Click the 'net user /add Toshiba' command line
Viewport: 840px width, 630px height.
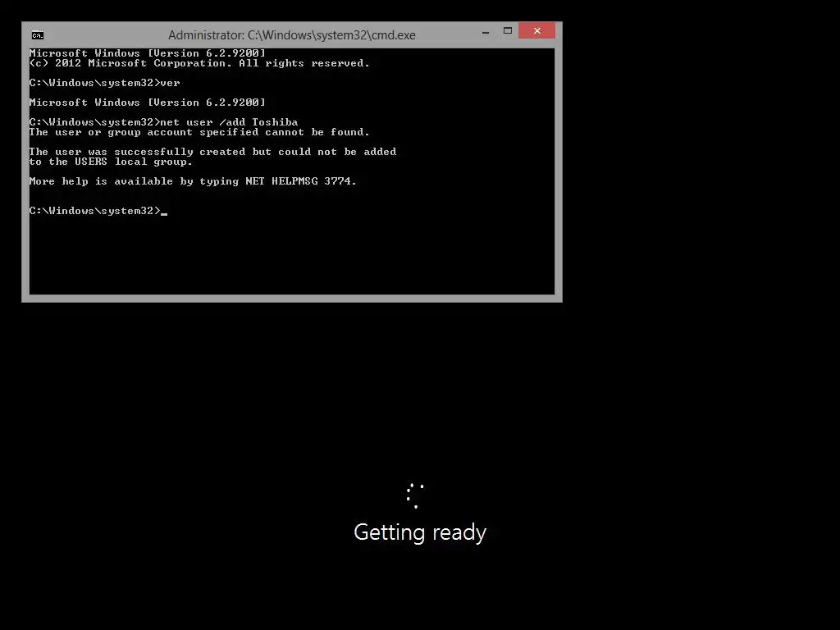point(163,122)
